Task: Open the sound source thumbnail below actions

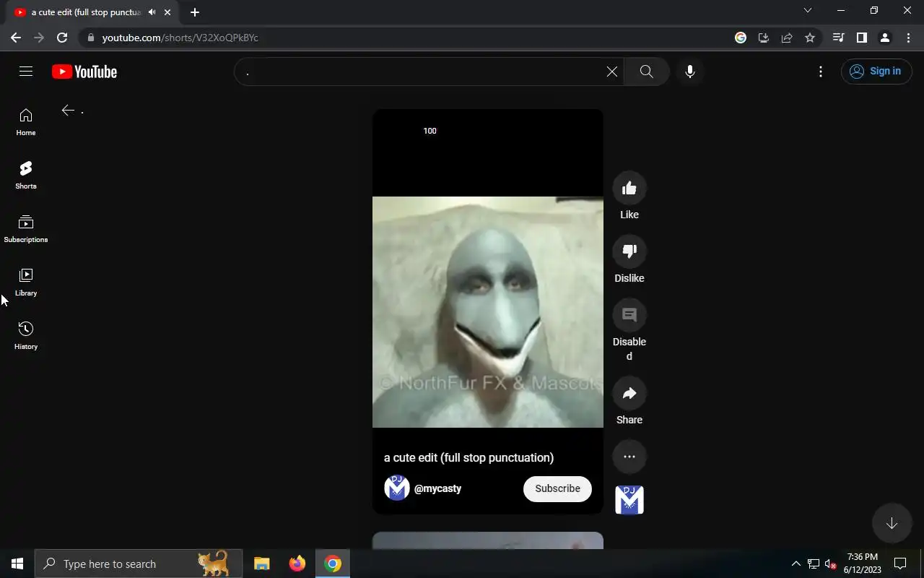Action: click(x=629, y=500)
